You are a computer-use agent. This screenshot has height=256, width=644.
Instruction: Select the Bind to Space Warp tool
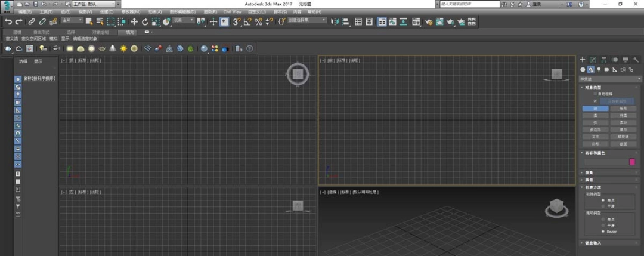(x=53, y=21)
